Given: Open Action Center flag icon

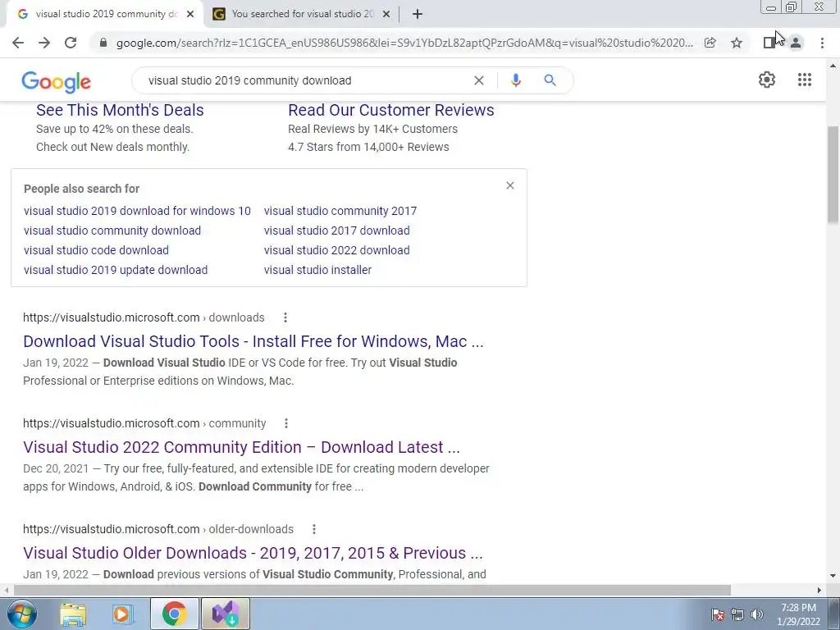Looking at the screenshot, I should 718,614.
